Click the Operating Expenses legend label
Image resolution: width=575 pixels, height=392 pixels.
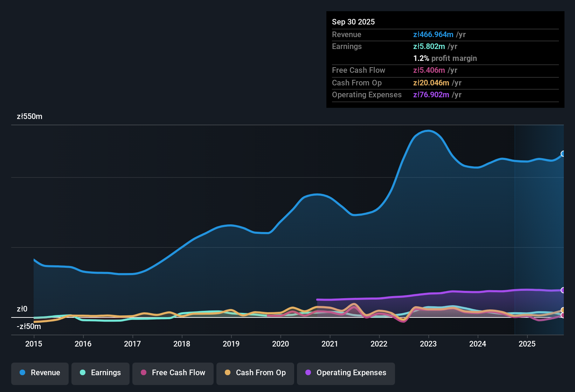point(351,373)
